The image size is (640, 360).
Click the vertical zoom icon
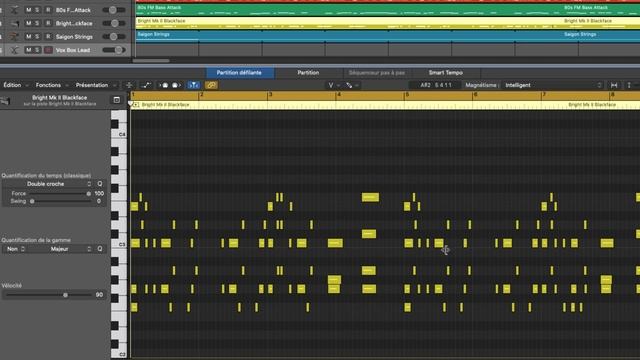click(x=629, y=85)
